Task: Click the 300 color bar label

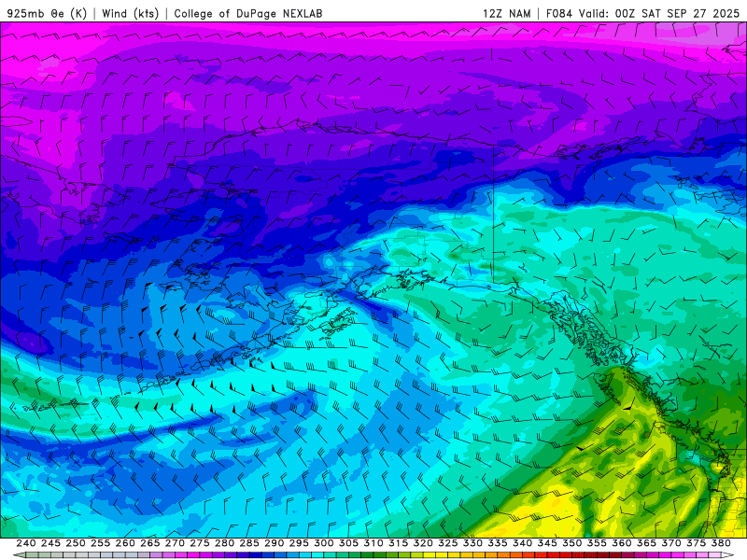Action: (x=323, y=543)
